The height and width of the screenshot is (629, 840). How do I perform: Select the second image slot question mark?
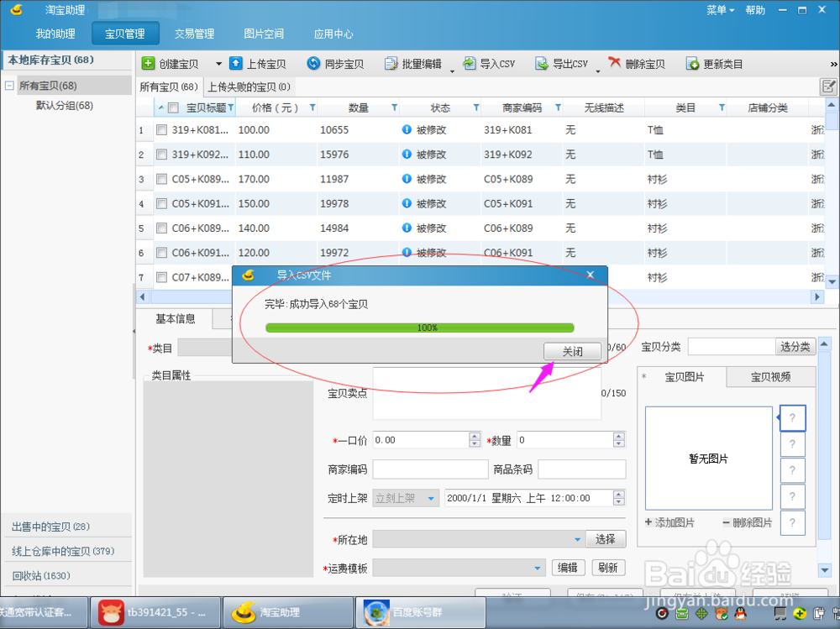[x=792, y=444]
